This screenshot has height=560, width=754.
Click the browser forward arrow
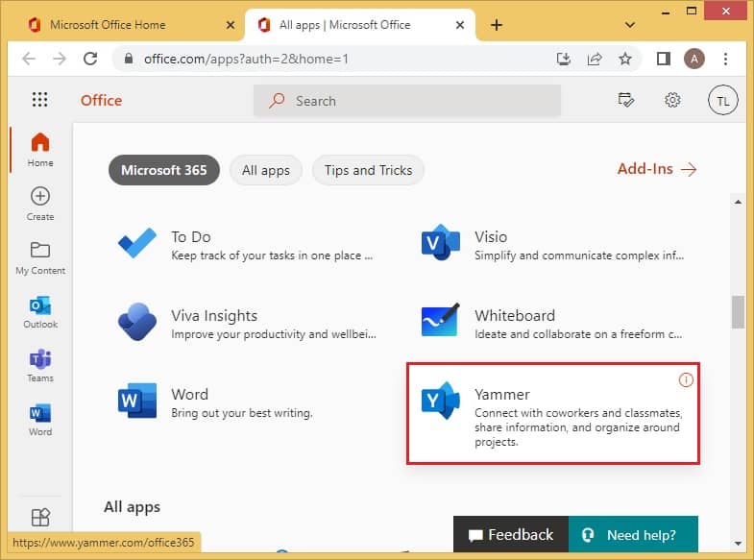[x=60, y=59]
